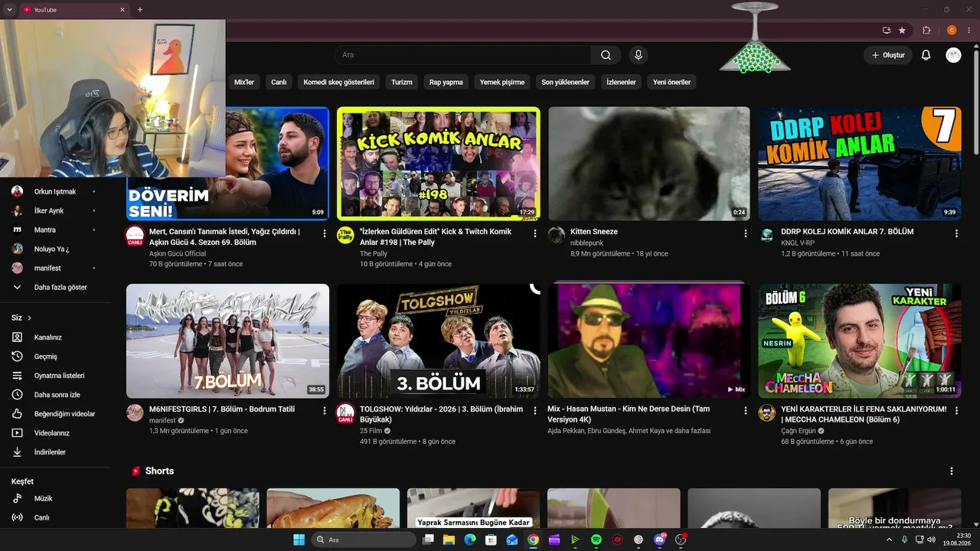Open Discord from the taskbar
The width and height of the screenshot is (980, 551).
(660, 540)
